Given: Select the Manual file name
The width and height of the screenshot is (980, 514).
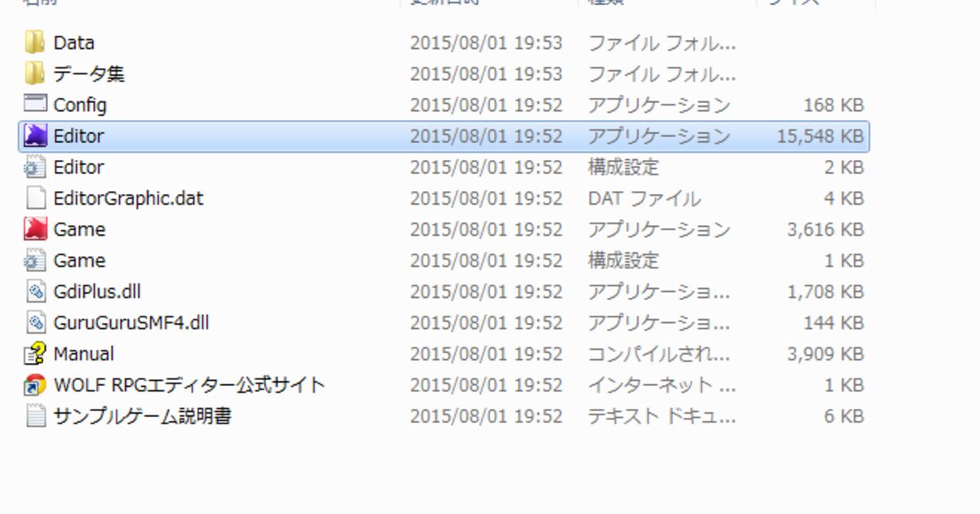Looking at the screenshot, I should click(x=83, y=354).
